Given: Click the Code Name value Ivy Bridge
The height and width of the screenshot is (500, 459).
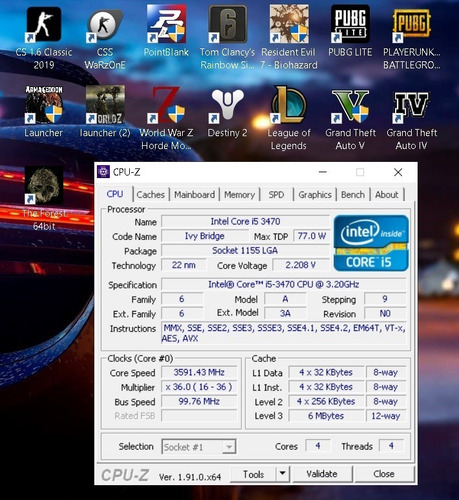Looking at the screenshot, I should point(205,236).
